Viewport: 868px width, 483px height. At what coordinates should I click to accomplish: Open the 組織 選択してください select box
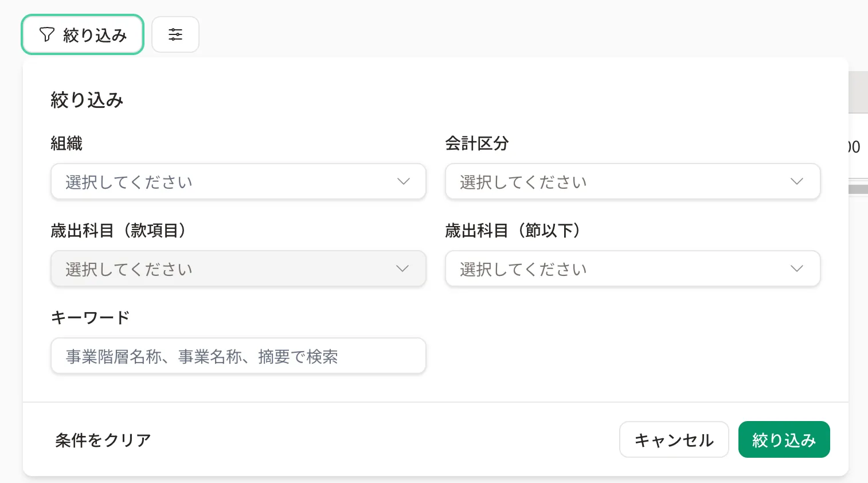click(x=238, y=182)
